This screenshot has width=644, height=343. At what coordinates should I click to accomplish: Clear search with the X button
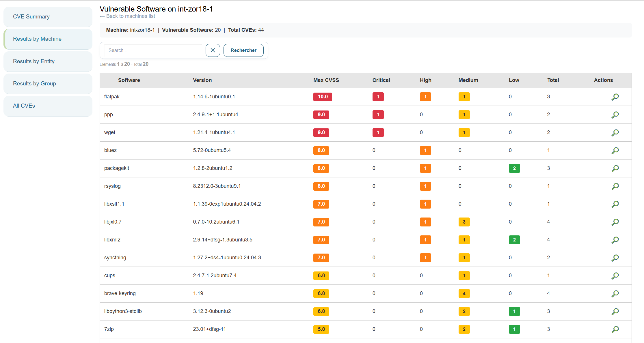(213, 50)
